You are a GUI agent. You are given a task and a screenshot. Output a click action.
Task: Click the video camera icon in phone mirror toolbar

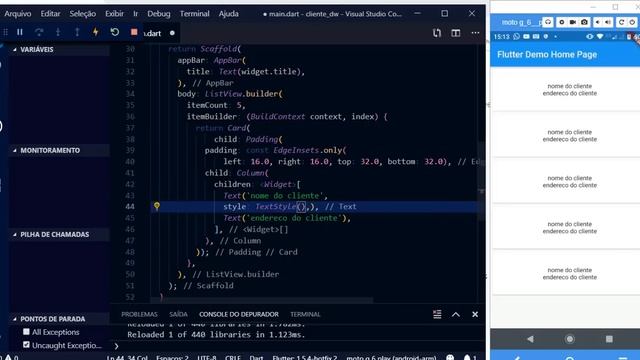(x=573, y=22)
